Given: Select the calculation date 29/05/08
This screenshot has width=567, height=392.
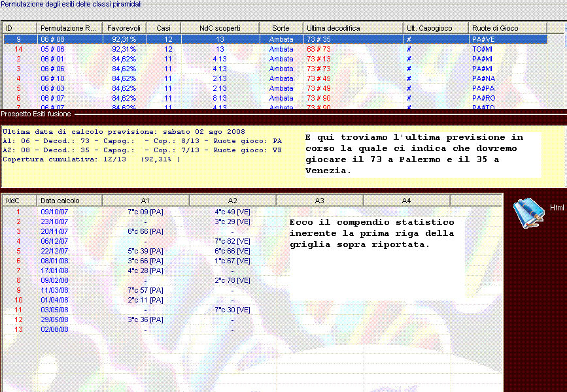Looking at the screenshot, I should (54, 319).
